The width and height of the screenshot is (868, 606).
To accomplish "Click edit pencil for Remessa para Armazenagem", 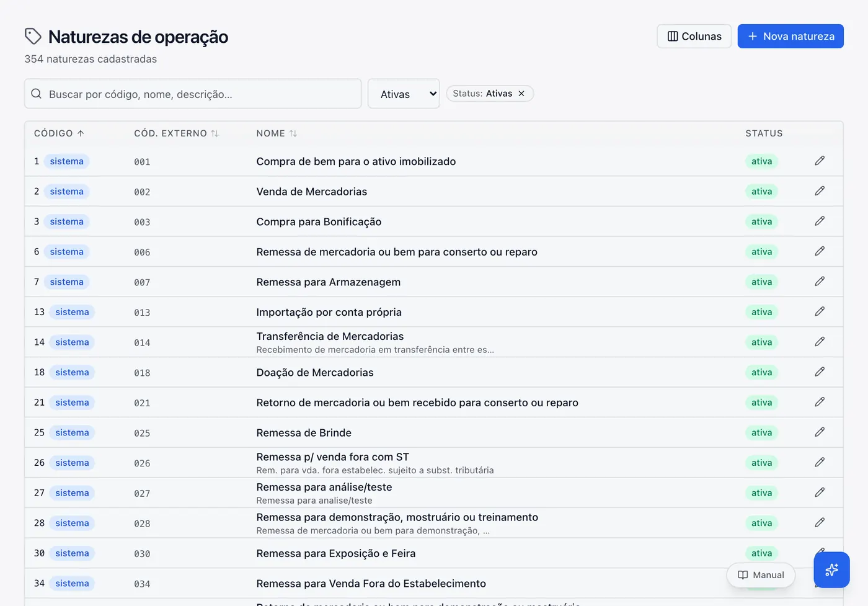I will (820, 282).
